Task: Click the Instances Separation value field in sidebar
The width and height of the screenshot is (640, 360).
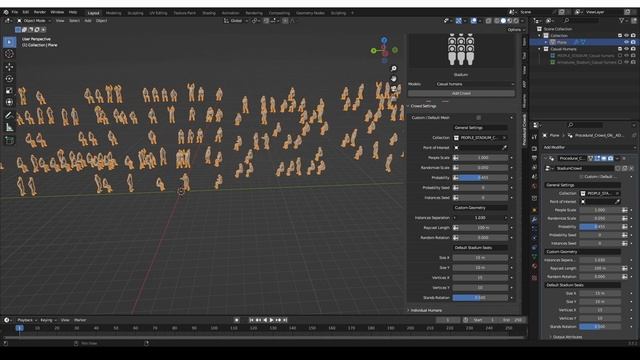Action: pos(480,218)
